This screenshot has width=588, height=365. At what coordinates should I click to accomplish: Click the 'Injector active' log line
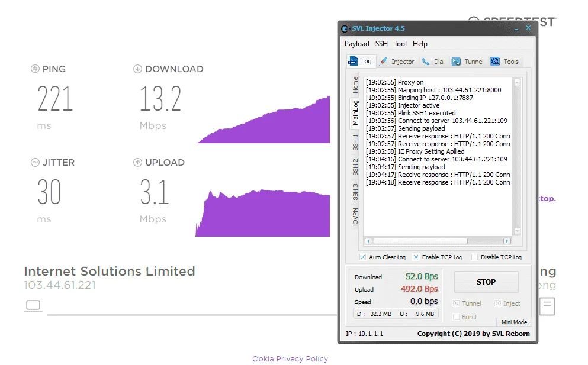click(x=403, y=105)
